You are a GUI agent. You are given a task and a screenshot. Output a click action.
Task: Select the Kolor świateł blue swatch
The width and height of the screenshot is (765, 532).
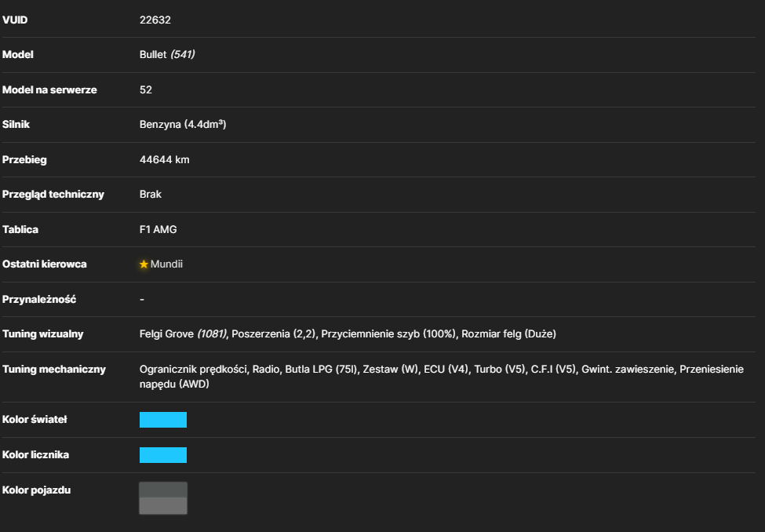tap(163, 420)
